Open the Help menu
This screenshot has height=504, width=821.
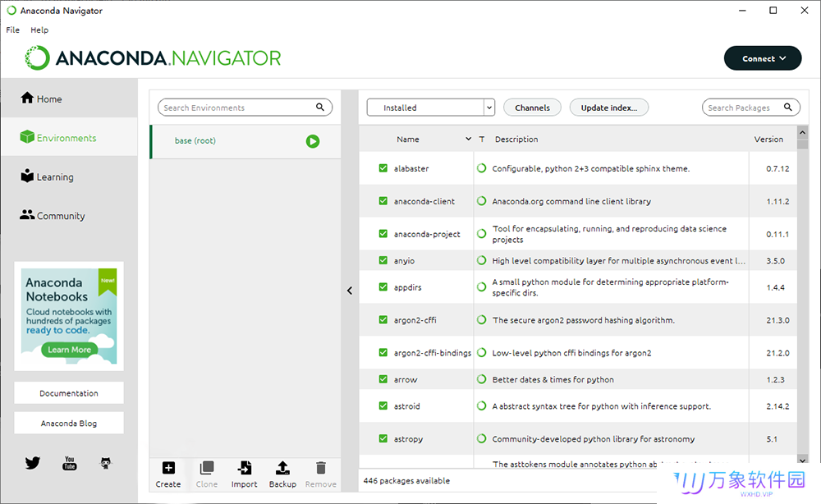[x=39, y=30]
